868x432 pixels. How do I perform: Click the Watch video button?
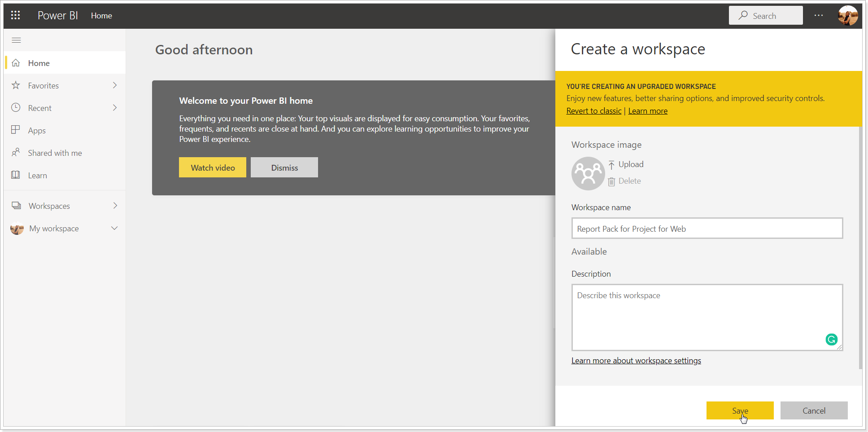coord(213,167)
